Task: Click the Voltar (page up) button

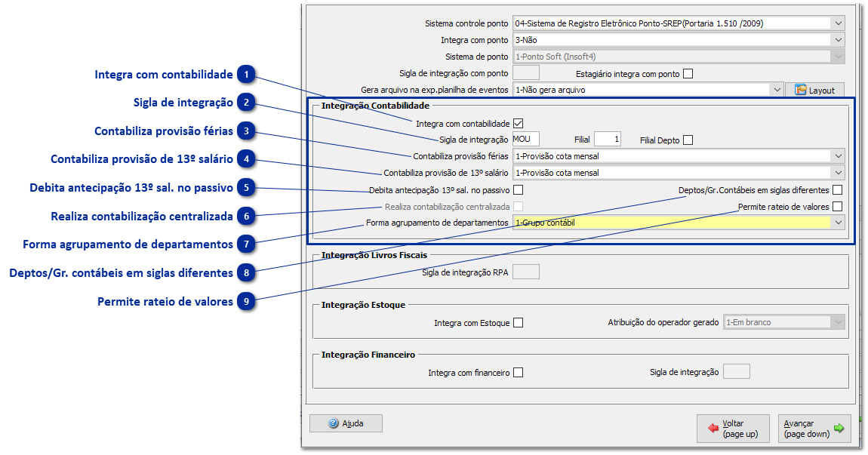Action: click(x=733, y=429)
